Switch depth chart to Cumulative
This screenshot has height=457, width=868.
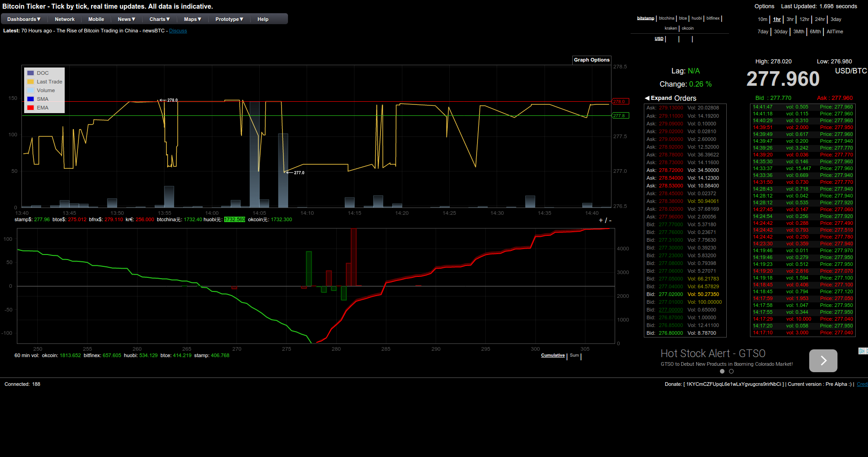(x=553, y=355)
